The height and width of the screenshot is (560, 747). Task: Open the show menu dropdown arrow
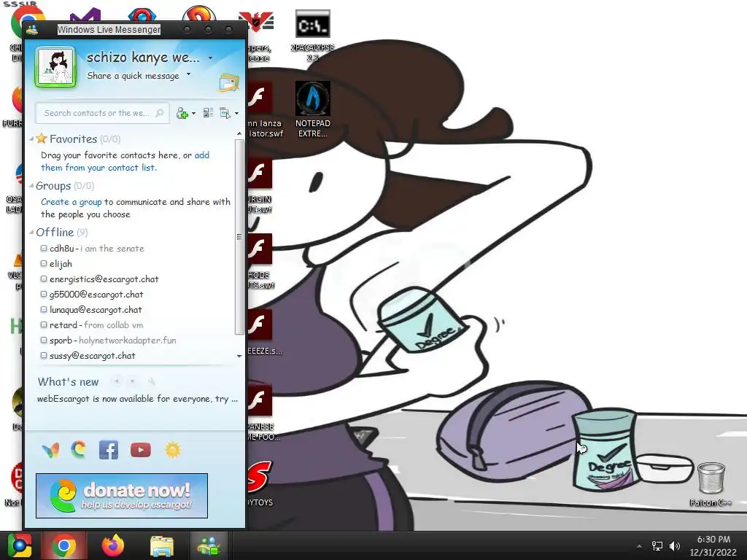[237, 113]
